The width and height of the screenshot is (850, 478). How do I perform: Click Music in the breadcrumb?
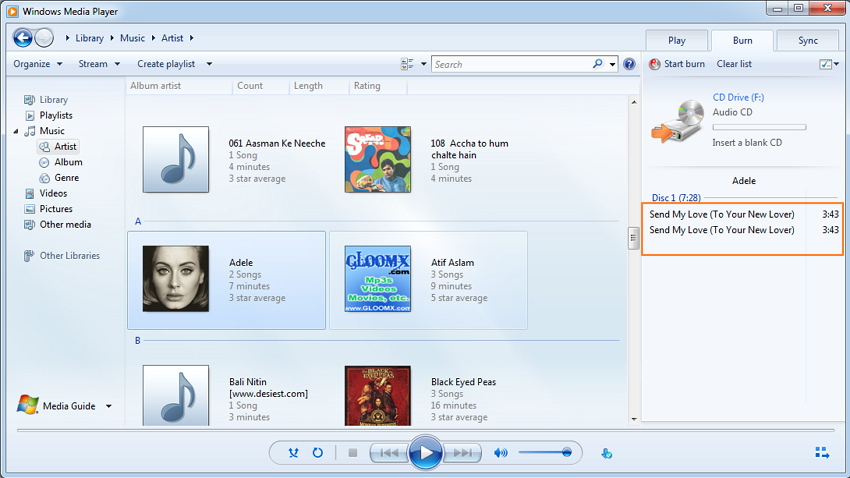pyautogui.click(x=132, y=38)
